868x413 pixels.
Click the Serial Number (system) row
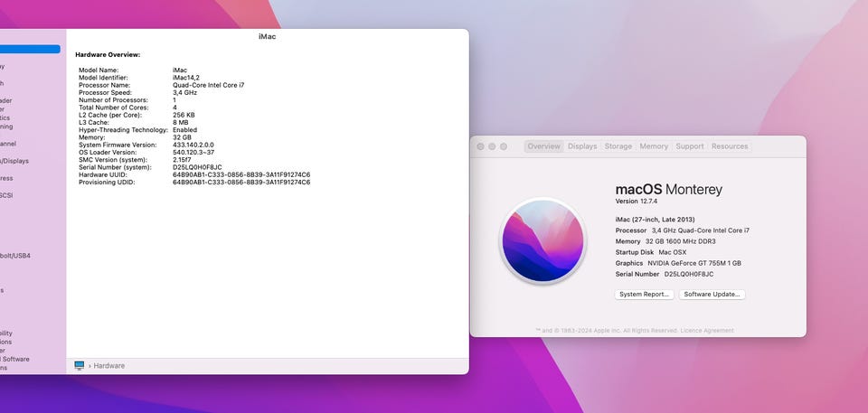(x=150, y=167)
